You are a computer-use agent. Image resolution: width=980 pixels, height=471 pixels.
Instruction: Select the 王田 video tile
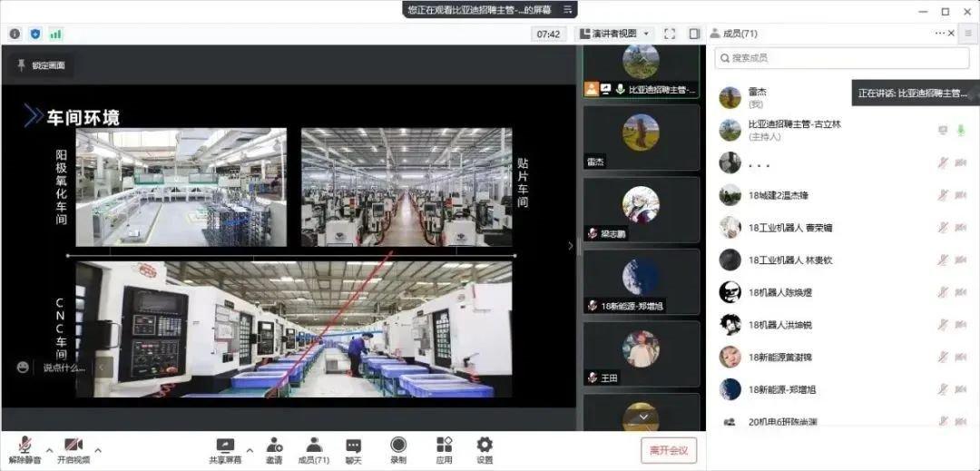[641, 354]
